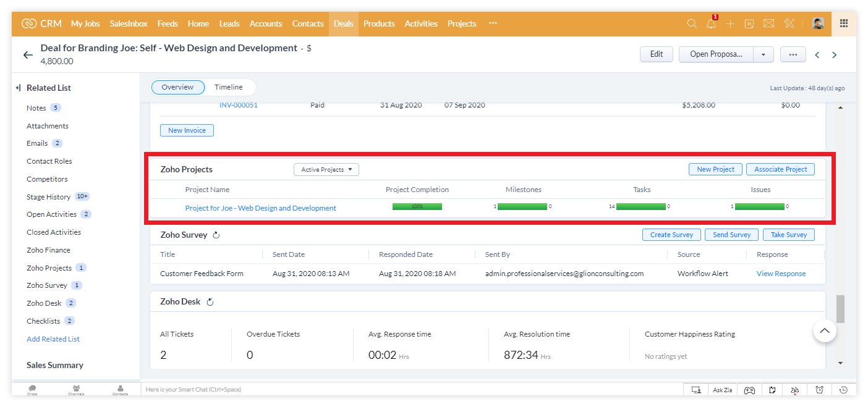
Task: Click the Milestones green progress bar
Action: [x=522, y=206]
